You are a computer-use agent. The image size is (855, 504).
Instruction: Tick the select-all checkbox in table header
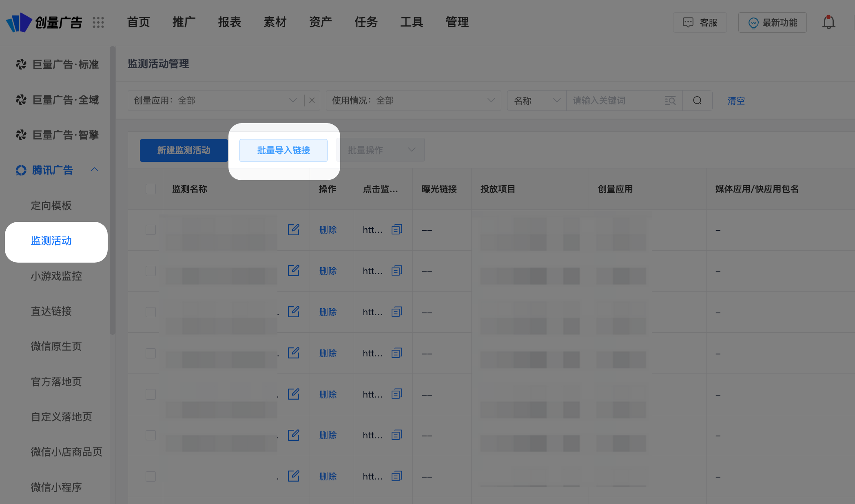click(x=151, y=189)
